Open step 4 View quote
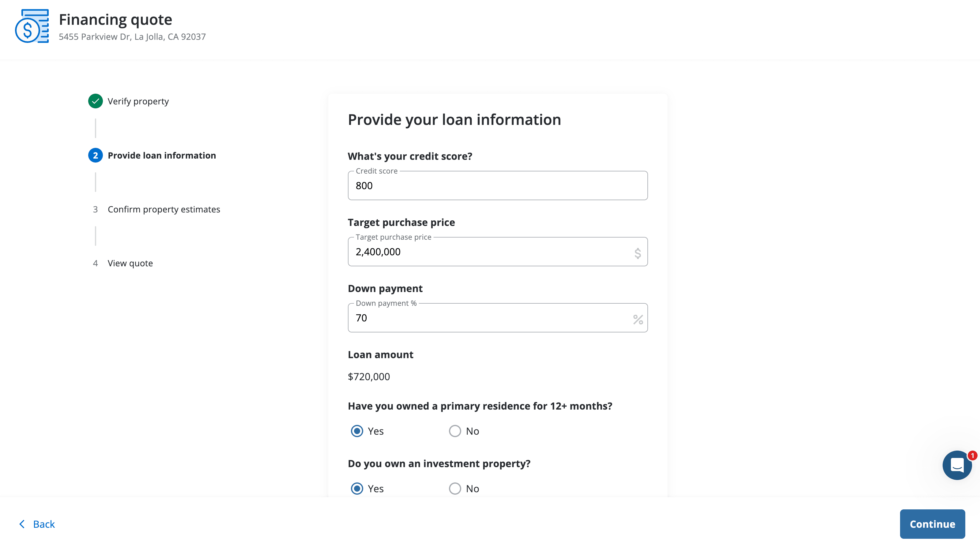 (130, 263)
